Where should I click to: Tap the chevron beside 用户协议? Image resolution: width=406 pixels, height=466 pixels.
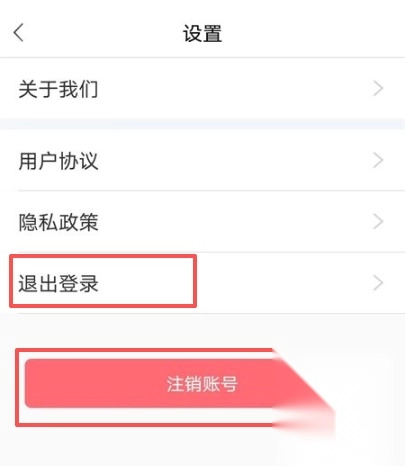378,161
